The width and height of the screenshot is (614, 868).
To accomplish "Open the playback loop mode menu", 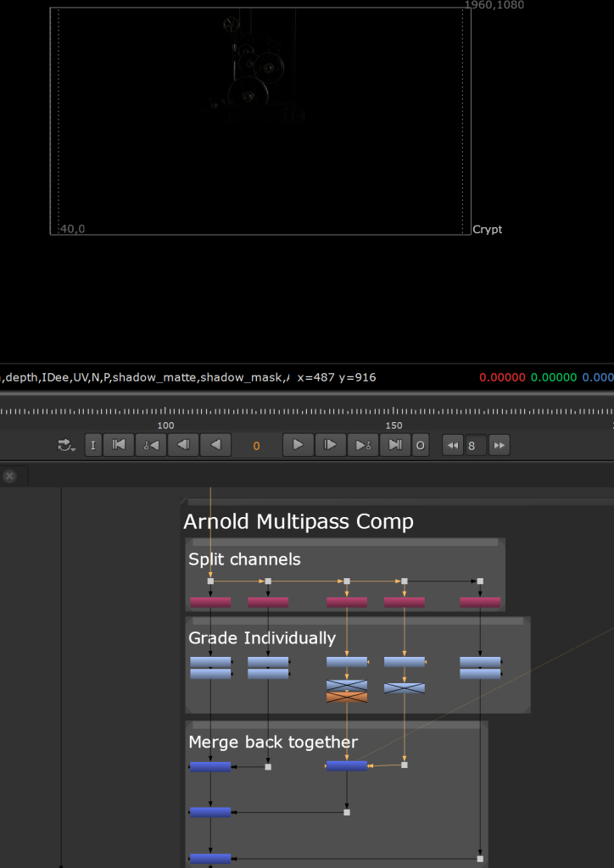I will (x=66, y=446).
